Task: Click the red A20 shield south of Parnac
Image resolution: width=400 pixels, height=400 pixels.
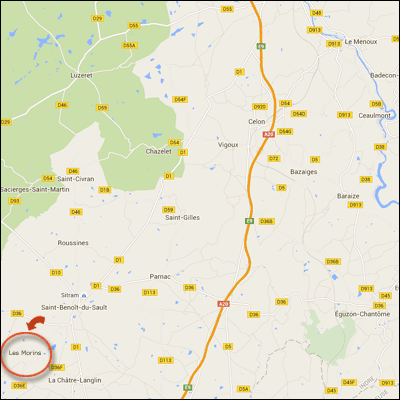Action: 223,304
